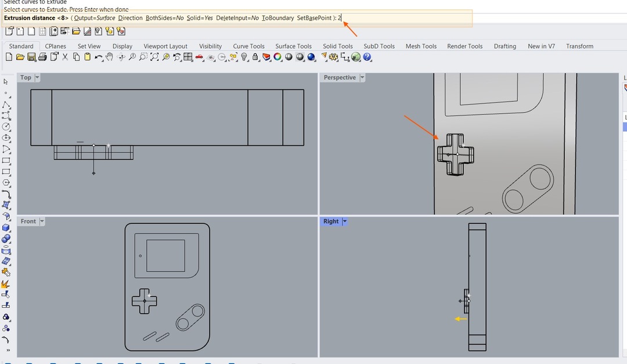The width and height of the screenshot is (627, 364).
Task: Switch to the Set View toolbar tab
Action: point(89,46)
